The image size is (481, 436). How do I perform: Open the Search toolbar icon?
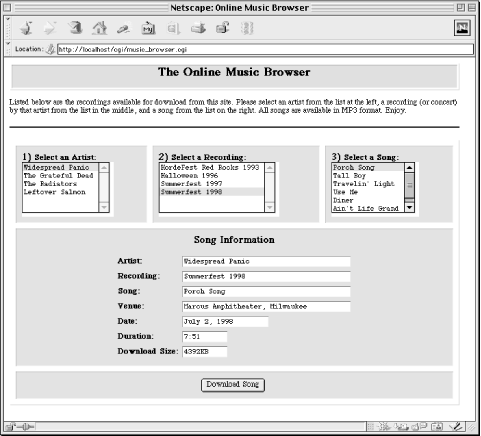tap(123, 29)
